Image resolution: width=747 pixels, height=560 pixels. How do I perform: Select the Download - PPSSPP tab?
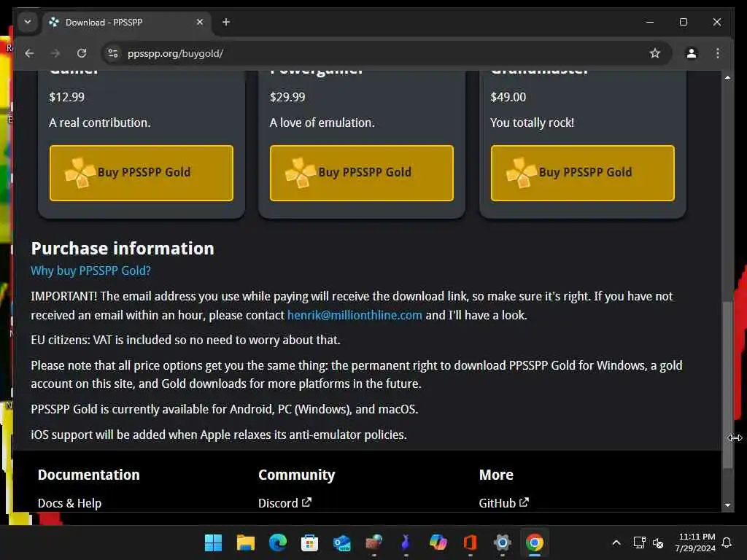point(126,22)
